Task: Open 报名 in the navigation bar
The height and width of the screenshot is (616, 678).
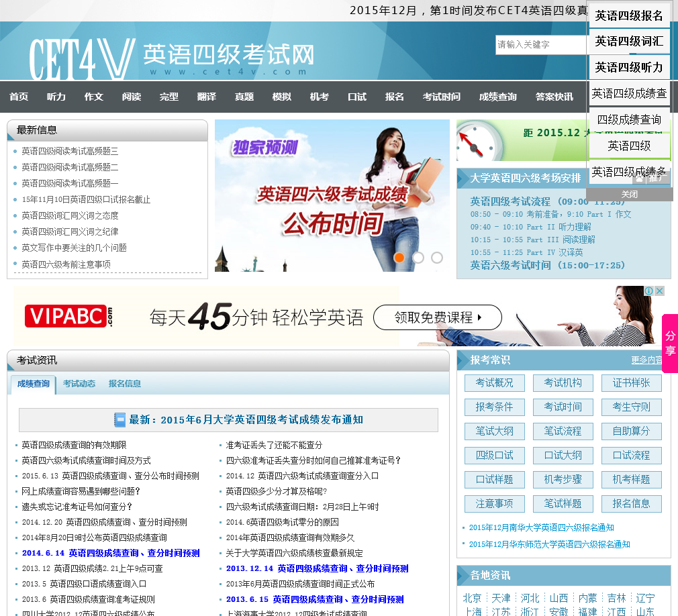Action: (x=395, y=97)
